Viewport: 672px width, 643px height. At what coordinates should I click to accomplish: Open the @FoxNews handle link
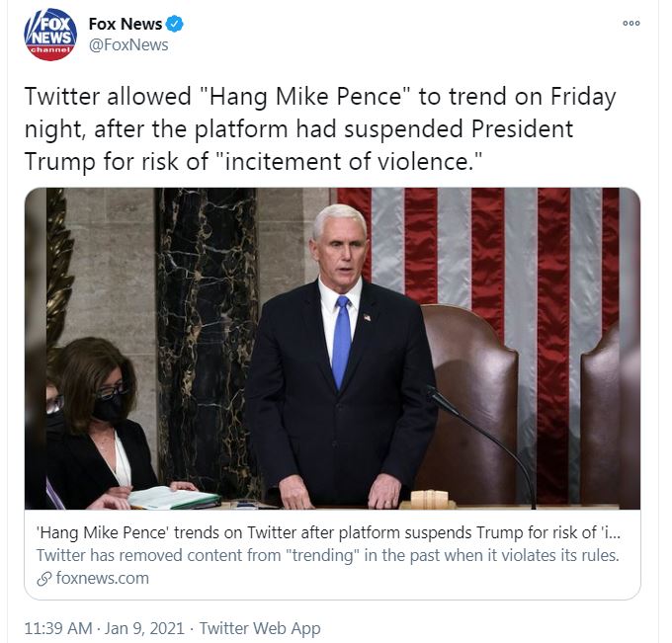click(x=128, y=45)
